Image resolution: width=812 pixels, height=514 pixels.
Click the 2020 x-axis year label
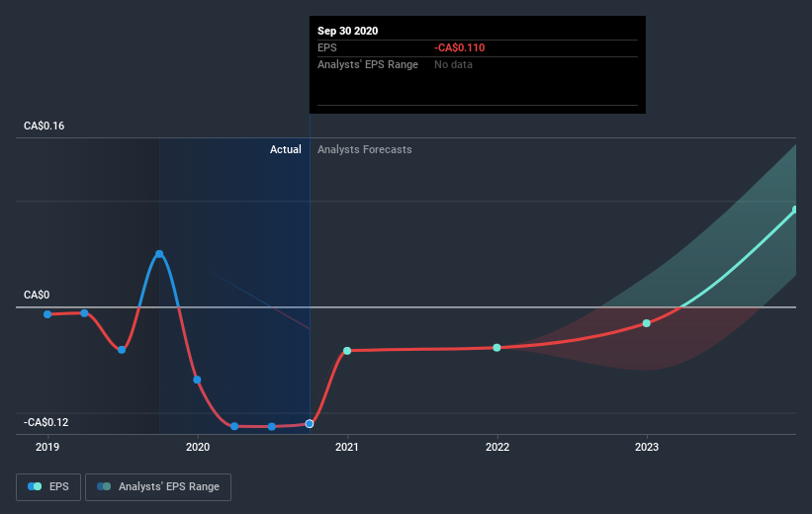[x=198, y=447]
